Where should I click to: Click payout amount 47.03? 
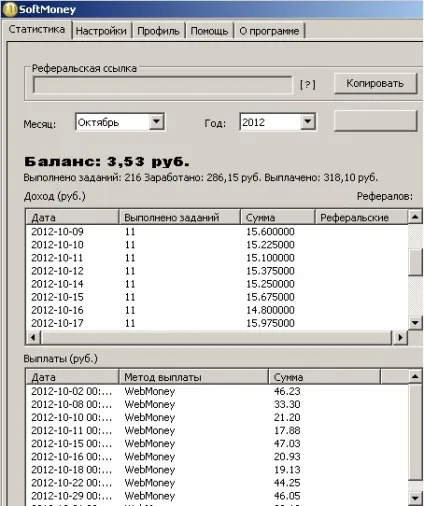[287, 443]
